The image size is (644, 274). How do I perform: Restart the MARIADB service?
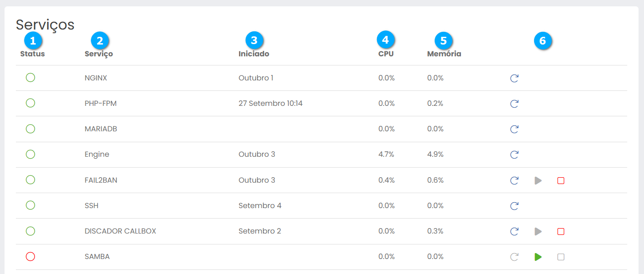coord(514,129)
